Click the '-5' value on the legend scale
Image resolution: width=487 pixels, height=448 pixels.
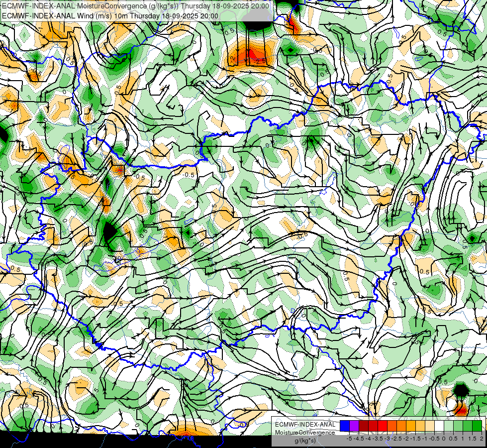coord(349,439)
